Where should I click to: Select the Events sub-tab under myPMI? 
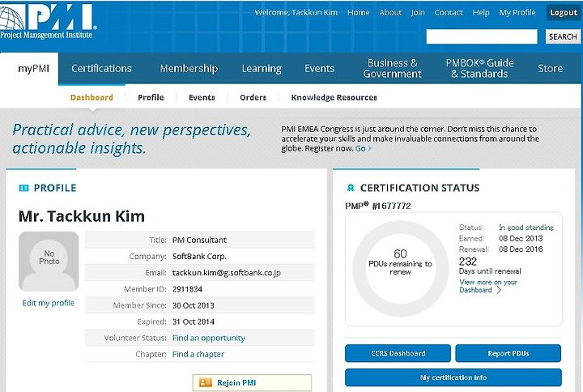pos(202,97)
